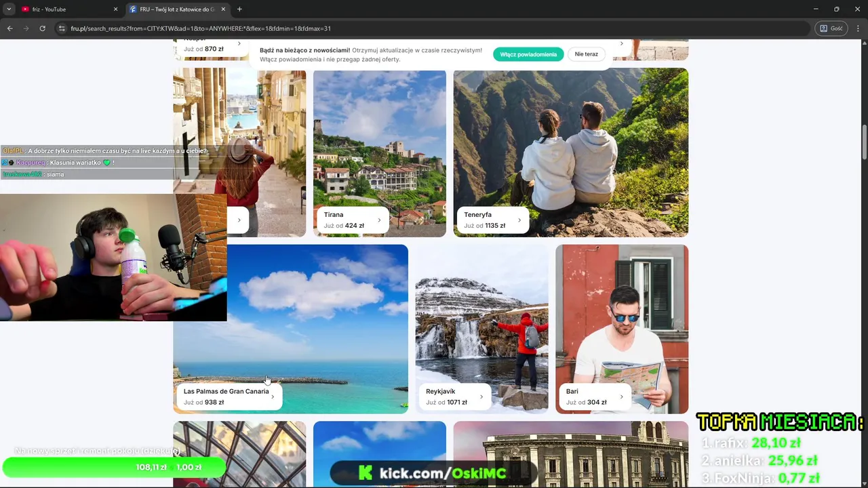This screenshot has width=868, height=488.
Task: Select the FRU Katowice flight tab
Action: (178, 9)
